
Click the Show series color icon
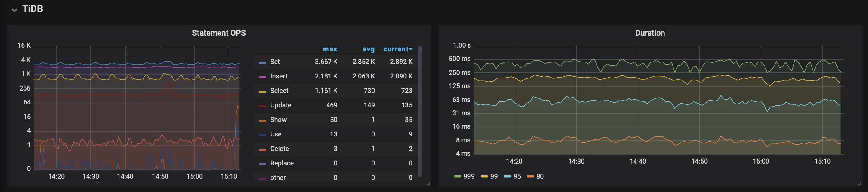262,120
